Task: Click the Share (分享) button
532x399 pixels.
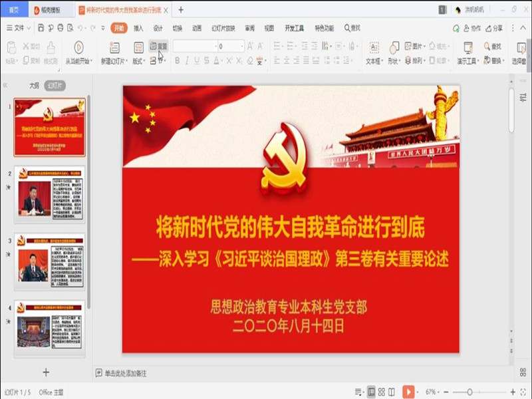Action: coord(494,28)
